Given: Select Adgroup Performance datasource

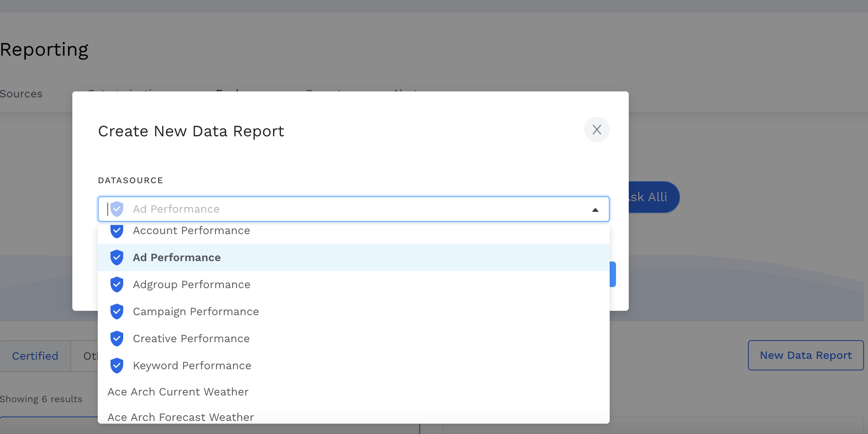Looking at the screenshot, I should point(353,285).
